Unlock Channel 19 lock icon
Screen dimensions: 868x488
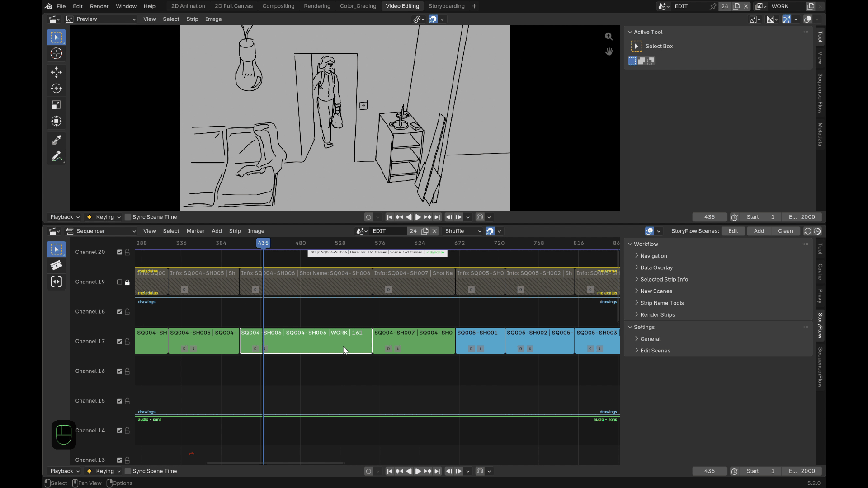point(127,282)
